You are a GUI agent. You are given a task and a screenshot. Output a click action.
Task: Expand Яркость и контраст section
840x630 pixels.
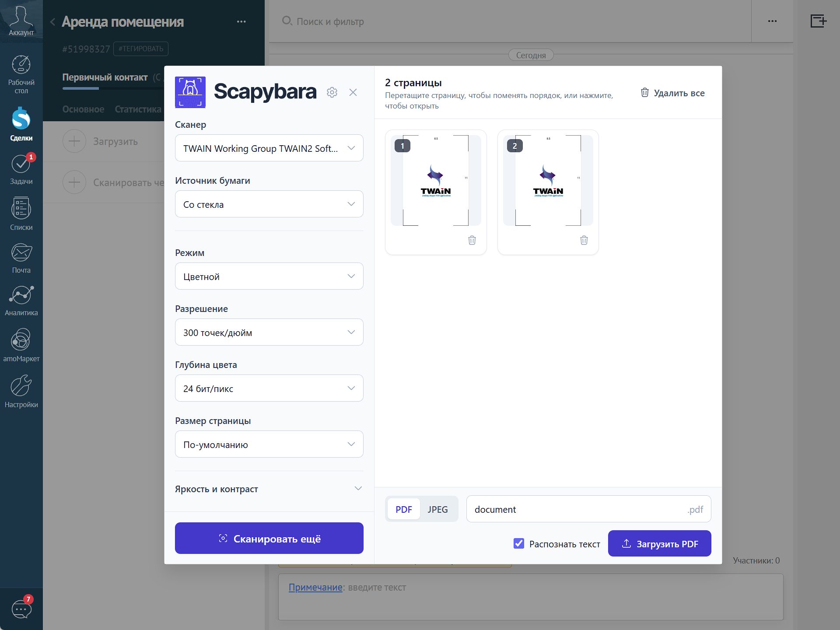269,489
